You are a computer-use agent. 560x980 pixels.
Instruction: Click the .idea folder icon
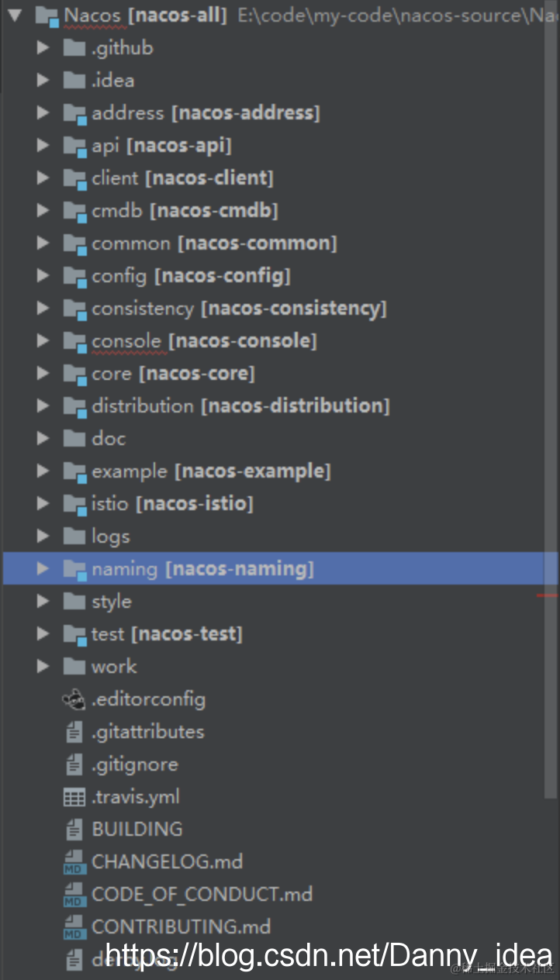pos(74,80)
